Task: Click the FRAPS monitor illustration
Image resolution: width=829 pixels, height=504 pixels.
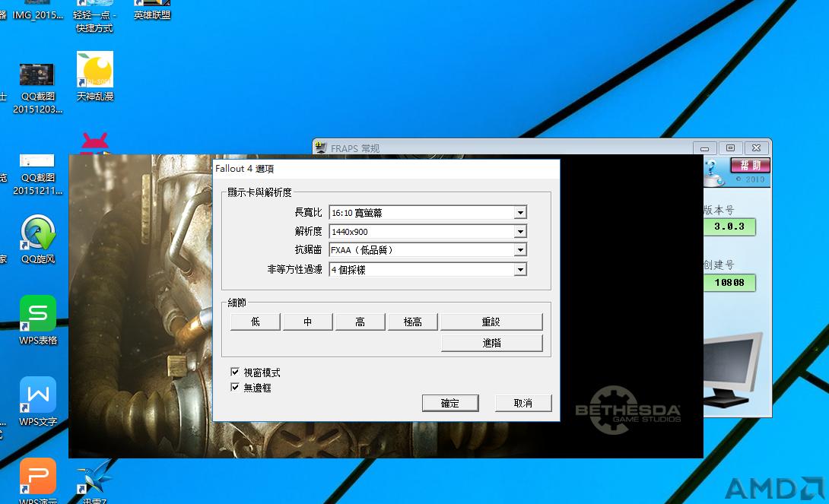Action: (x=732, y=369)
